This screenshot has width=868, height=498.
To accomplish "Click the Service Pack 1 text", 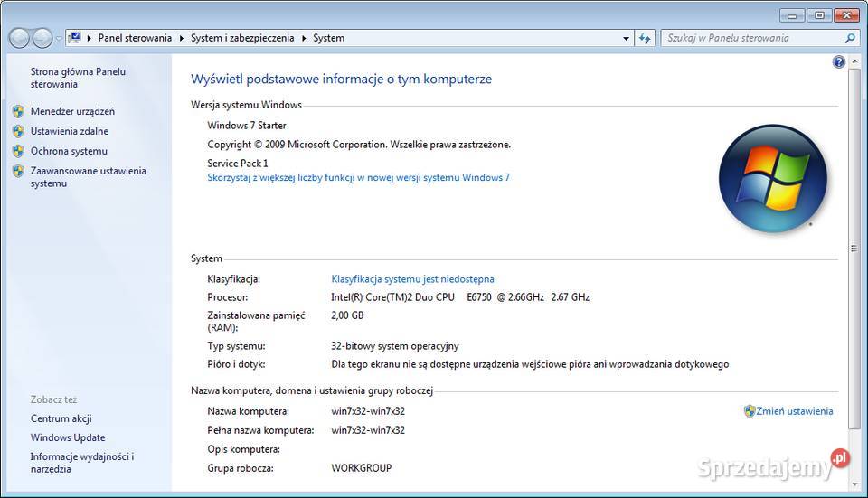I will 238,164.
